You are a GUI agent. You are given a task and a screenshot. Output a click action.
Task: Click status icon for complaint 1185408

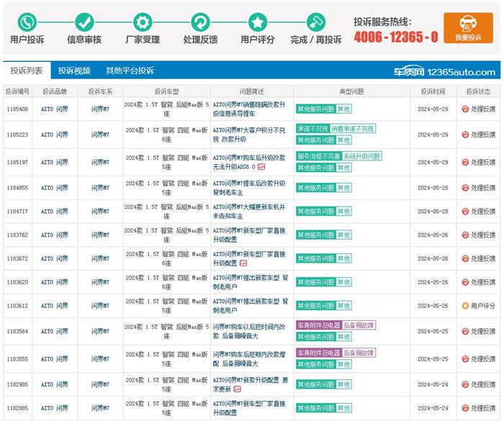[465, 109]
